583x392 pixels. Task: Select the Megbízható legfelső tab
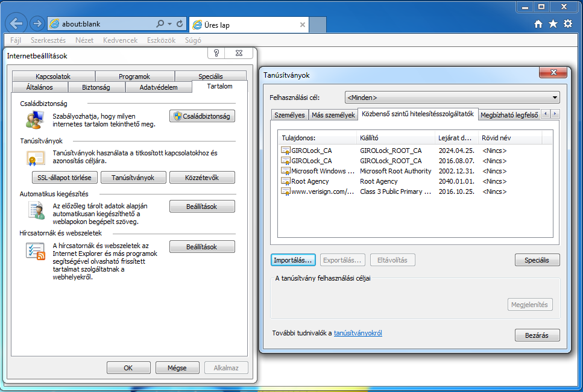[x=509, y=114]
